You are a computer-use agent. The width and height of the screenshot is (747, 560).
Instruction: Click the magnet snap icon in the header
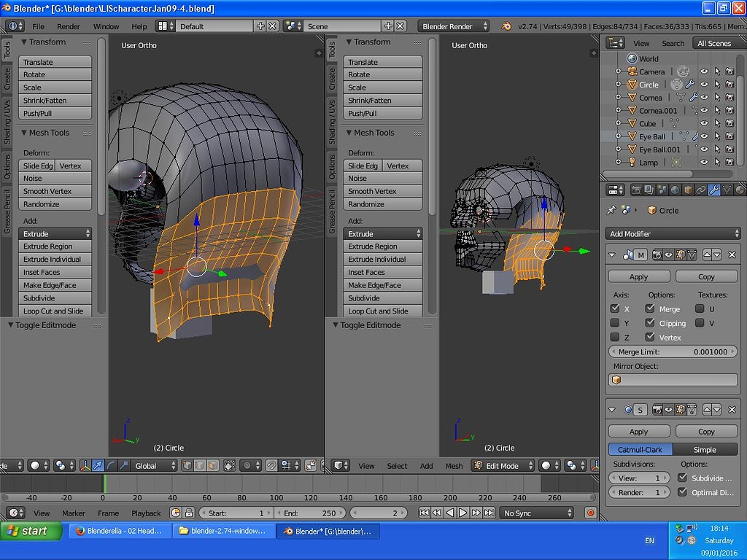(271, 465)
